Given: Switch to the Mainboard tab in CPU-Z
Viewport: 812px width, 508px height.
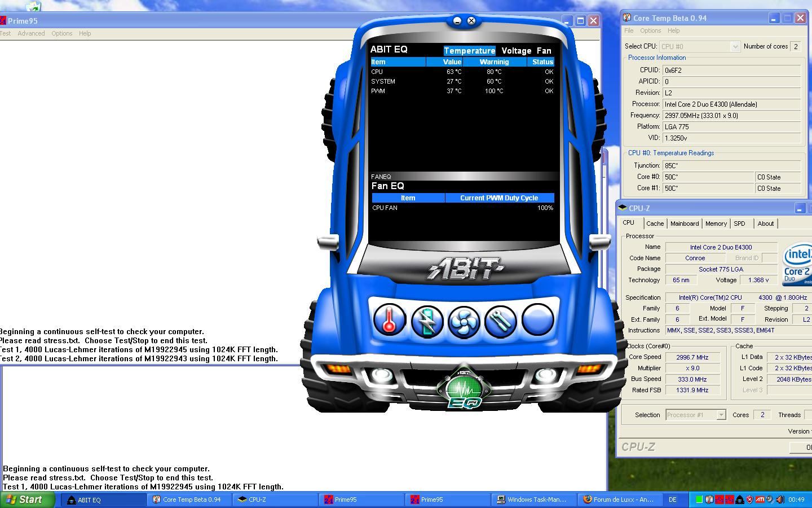Looking at the screenshot, I should (685, 224).
